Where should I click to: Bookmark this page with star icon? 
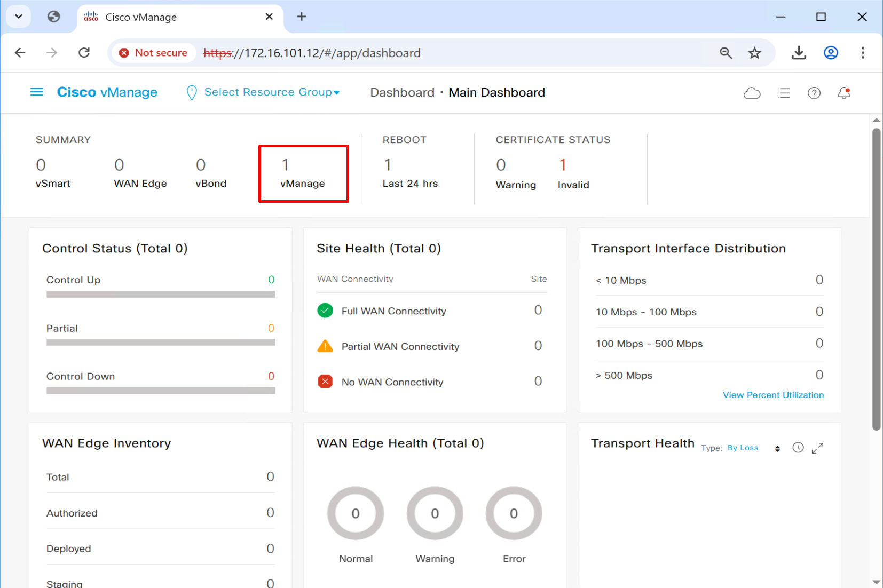click(x=754, y=53)
